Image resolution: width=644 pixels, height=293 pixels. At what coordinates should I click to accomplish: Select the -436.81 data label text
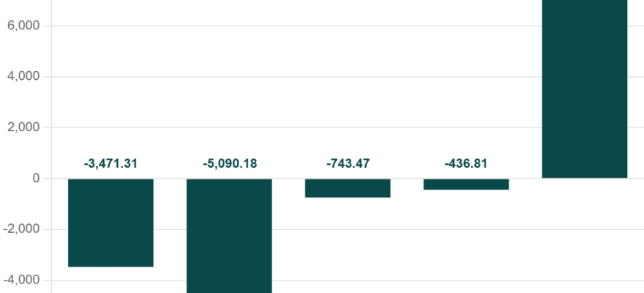[x=465, y=163]
